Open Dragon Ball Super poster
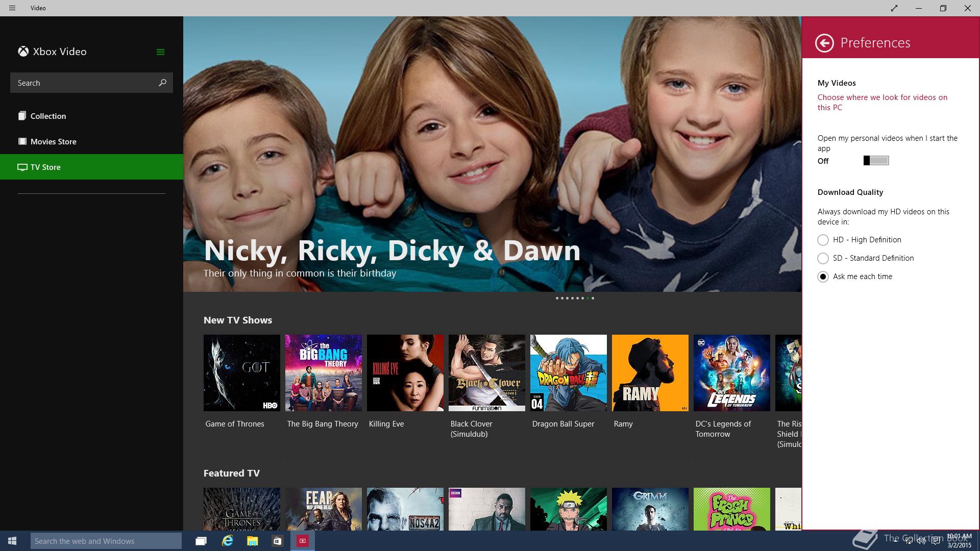Screen dimensions: 980x551 click(x=569, y=373)
